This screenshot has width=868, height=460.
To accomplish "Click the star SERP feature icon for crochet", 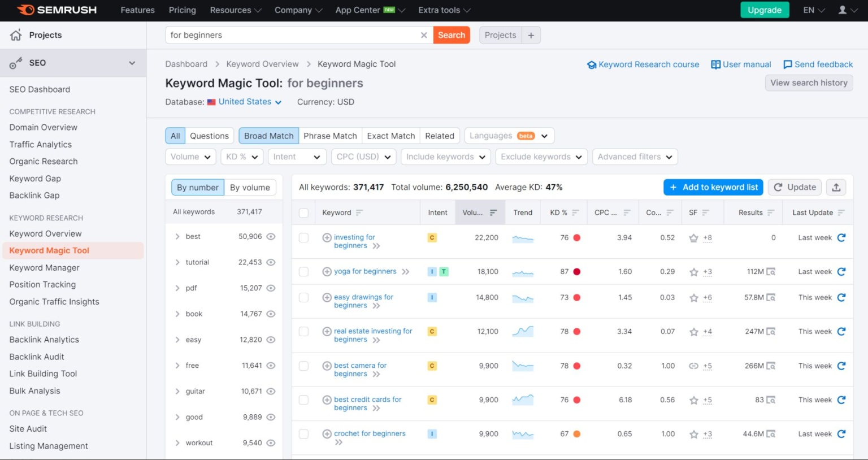I will pyautogui.click(x=693, y=434).
